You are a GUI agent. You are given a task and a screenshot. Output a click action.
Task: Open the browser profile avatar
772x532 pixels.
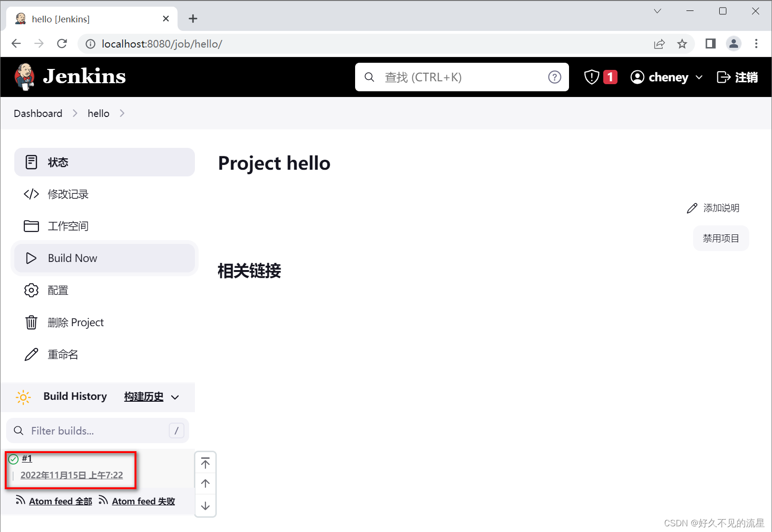[x=733, y=44]
